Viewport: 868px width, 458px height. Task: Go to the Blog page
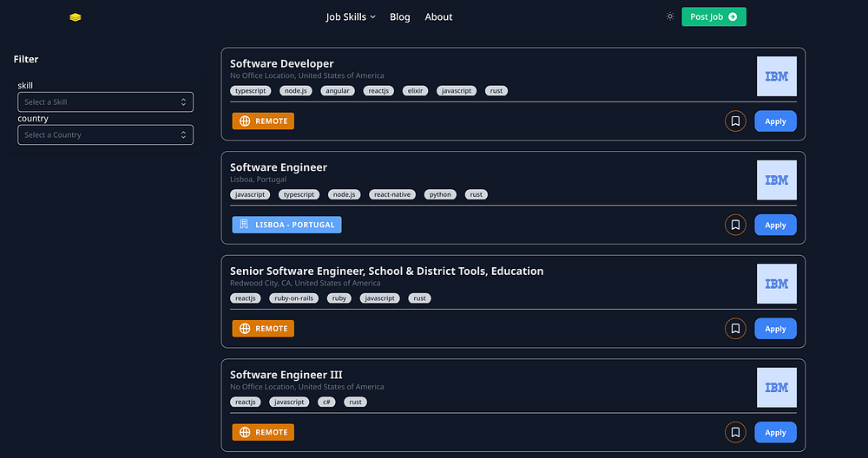pos(400,16)
